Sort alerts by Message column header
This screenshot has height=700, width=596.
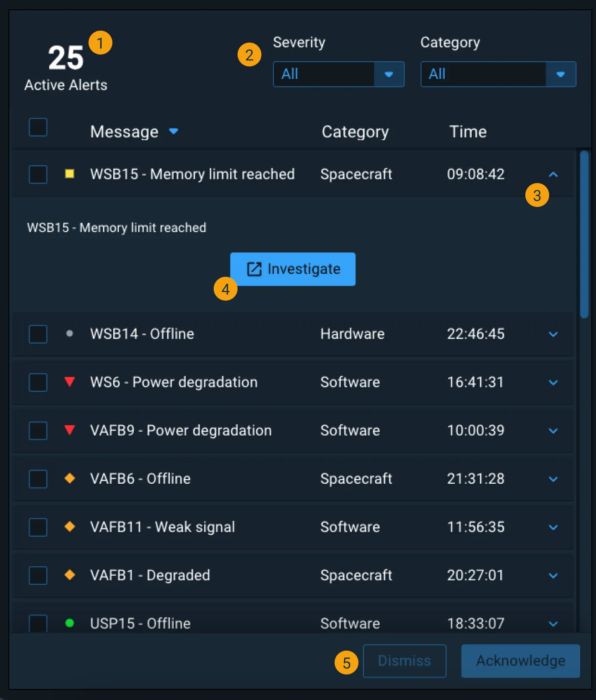(134, 132)
